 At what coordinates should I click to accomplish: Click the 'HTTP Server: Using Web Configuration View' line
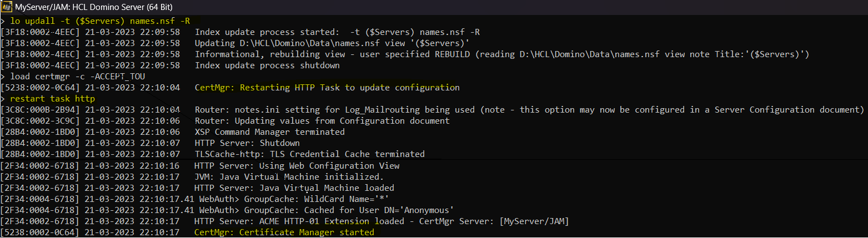point(297,166)
